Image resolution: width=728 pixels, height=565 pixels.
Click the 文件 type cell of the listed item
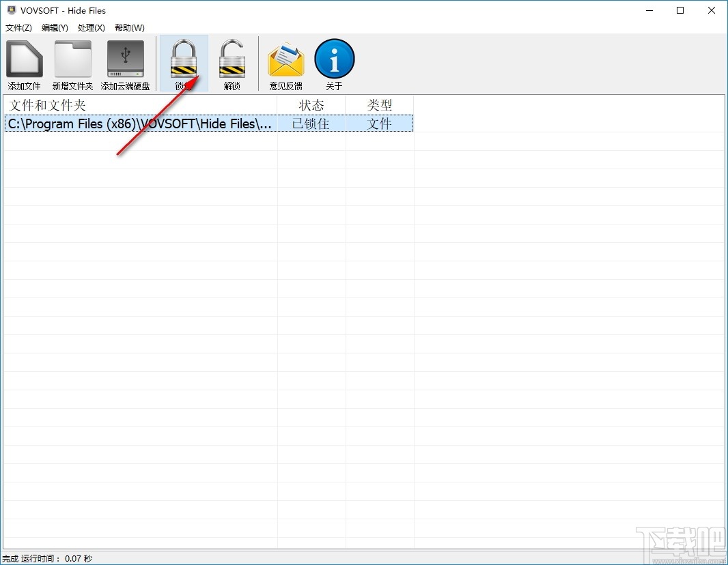click(380, 124)
